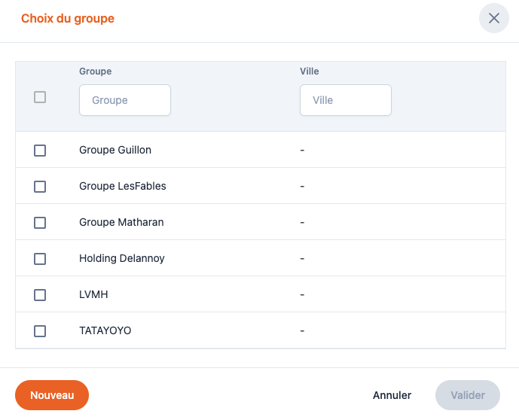Image resolution: width=519 pixels, height=420 pixels.
Task: Click the TATAYOYO group name text
Action: point(105,331)
